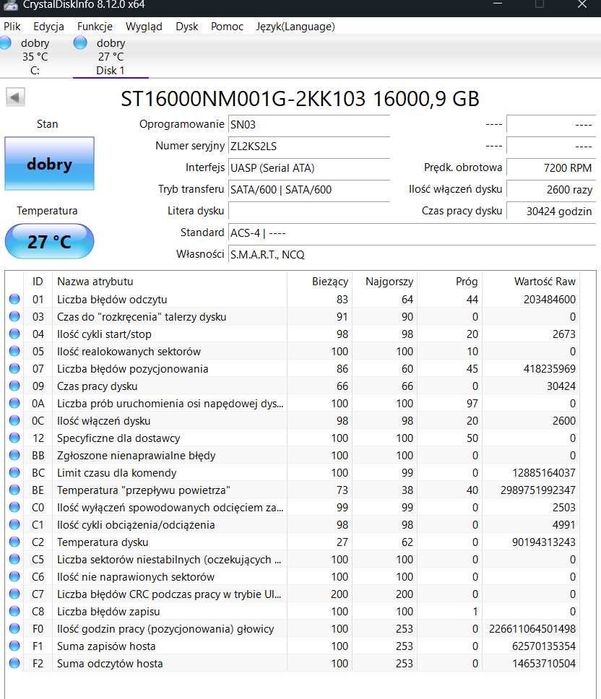This screenshot has height=699, width=601.
Task: Click the status icon for attribute 01
Action: click(x=15, y=299)
